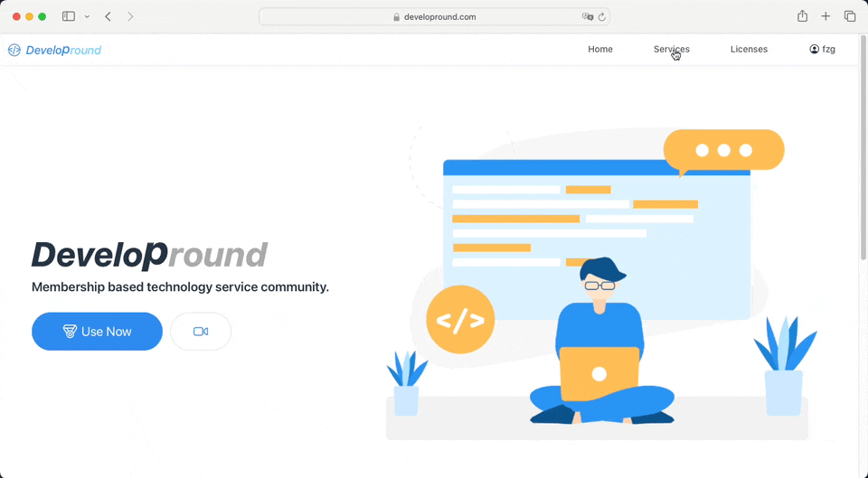Open the Licenses page link
The width and height of the screenshot is (868, 478).
[x=749, y=50]
